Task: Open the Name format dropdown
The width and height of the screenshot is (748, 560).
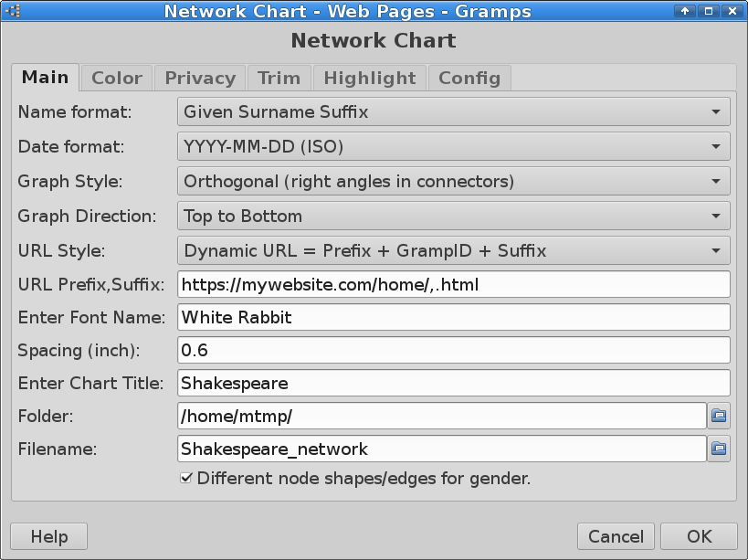Action: pyautogui.click(x=454, y=111)
